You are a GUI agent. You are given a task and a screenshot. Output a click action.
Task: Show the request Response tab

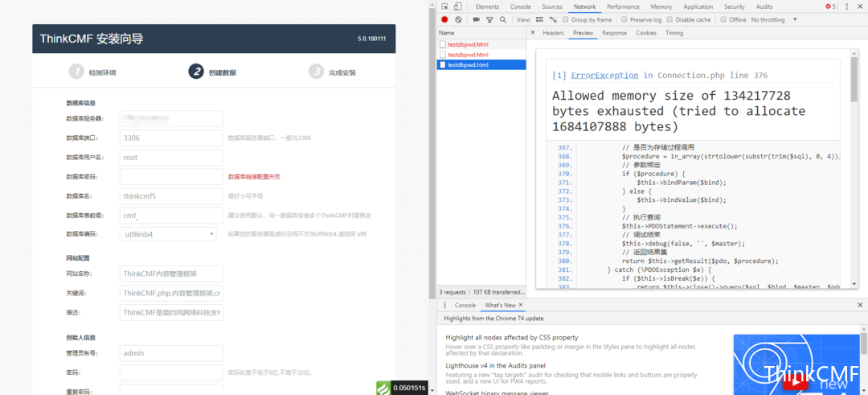click(615, 33)
